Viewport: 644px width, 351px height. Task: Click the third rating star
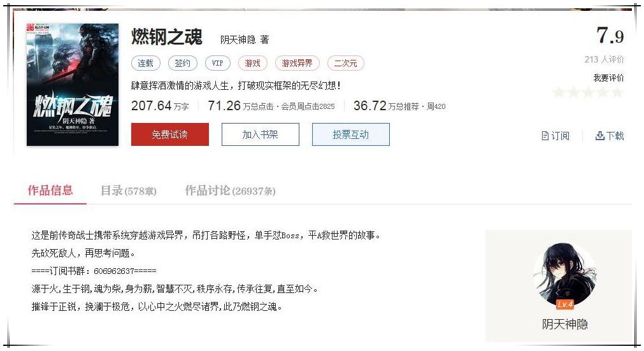coord(588,92)
